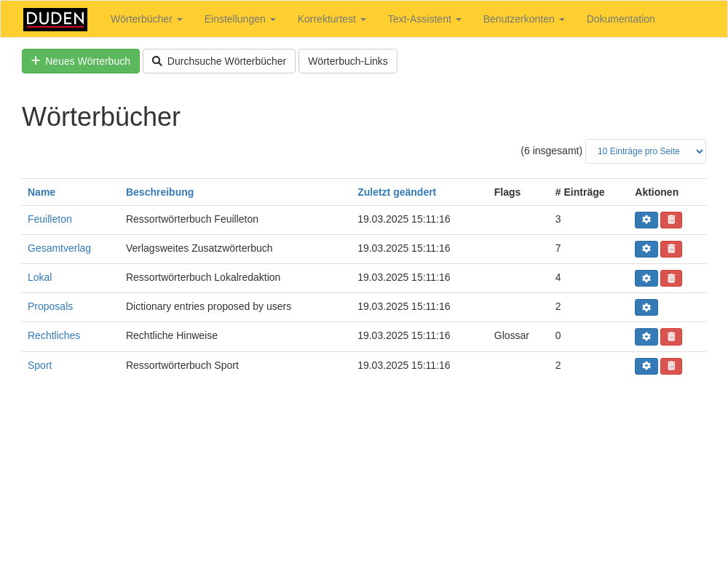
Task: Create a new dictionary with Neues Wörterbuch
Action: 81,61
